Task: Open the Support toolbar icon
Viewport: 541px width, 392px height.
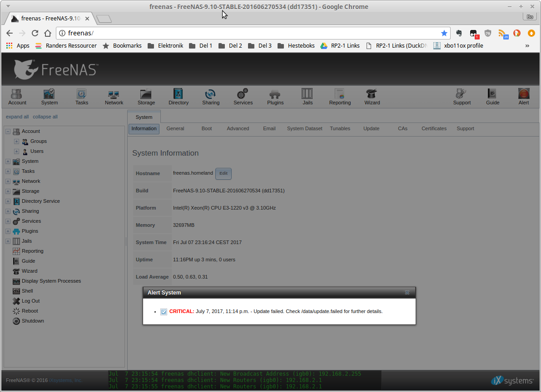Action: [x=462, y=97]
